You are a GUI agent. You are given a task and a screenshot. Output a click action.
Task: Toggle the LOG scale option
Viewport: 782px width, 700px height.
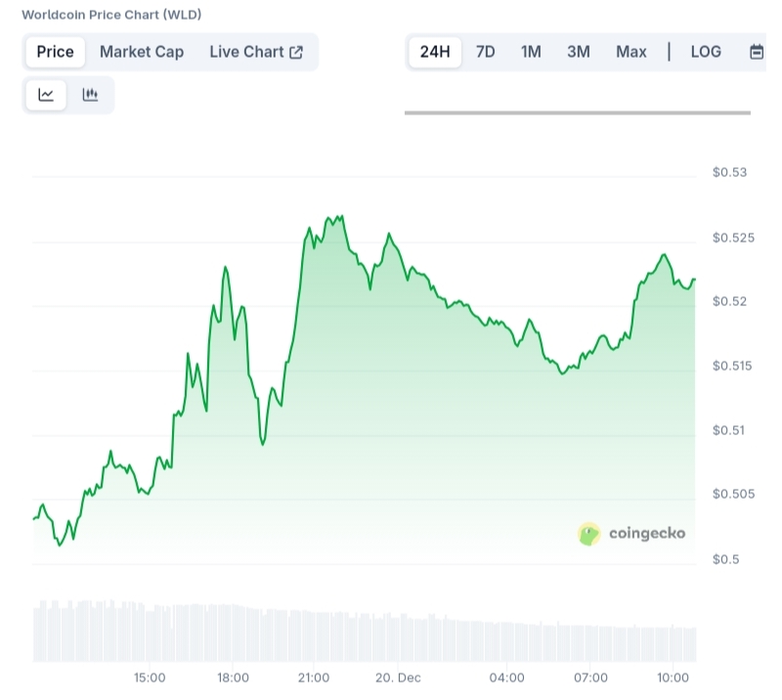point(706,52)
